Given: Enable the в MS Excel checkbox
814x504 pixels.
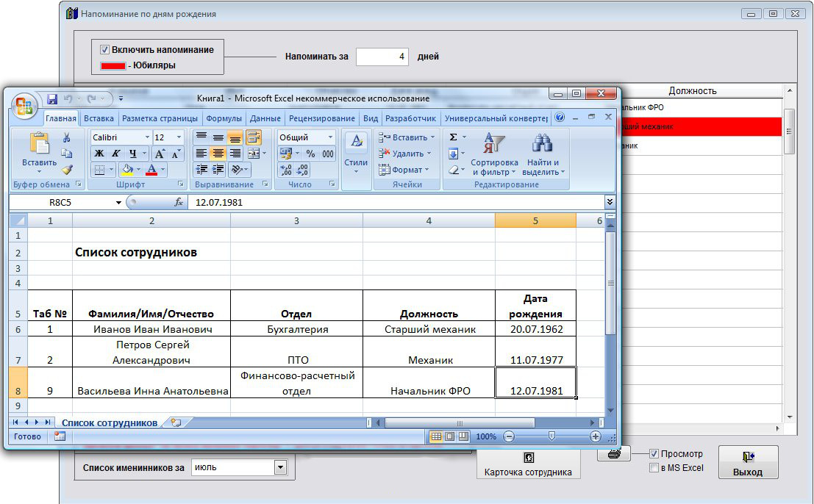Looking at the screenshot, I should pyautogui.click(x=654, y=468).
